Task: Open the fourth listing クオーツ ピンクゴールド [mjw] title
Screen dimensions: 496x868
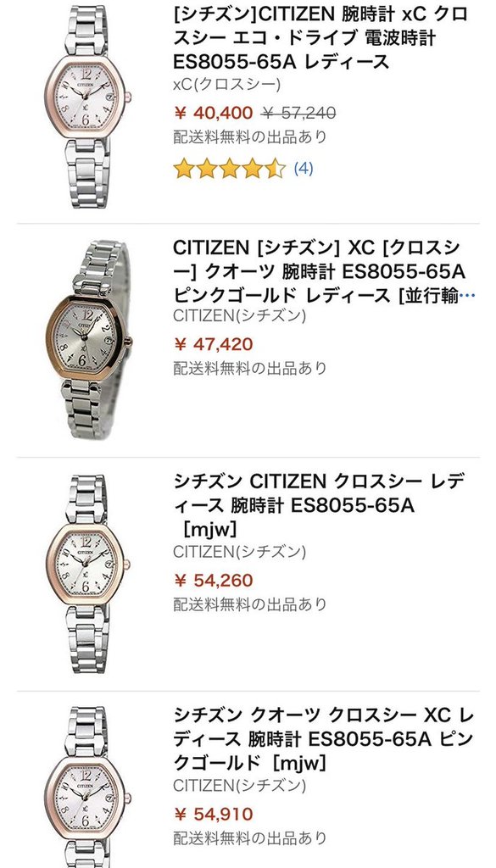Action: click(323, 739)
